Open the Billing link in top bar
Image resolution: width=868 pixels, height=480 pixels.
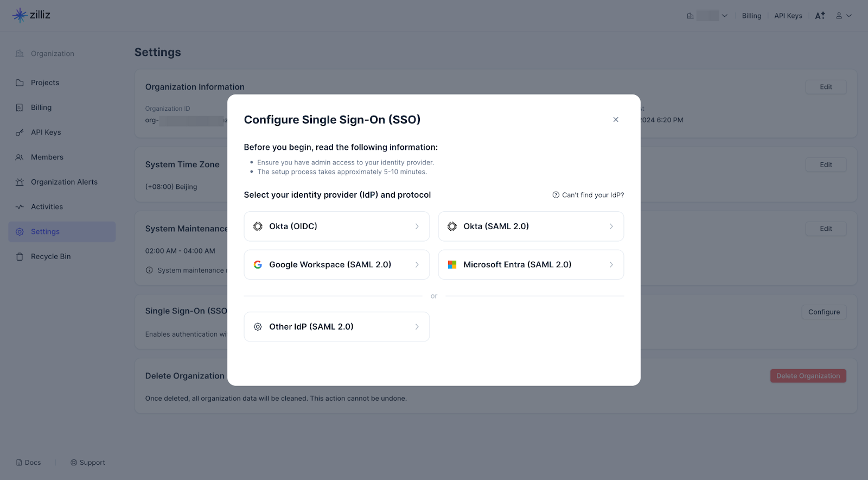pos(751,16)
